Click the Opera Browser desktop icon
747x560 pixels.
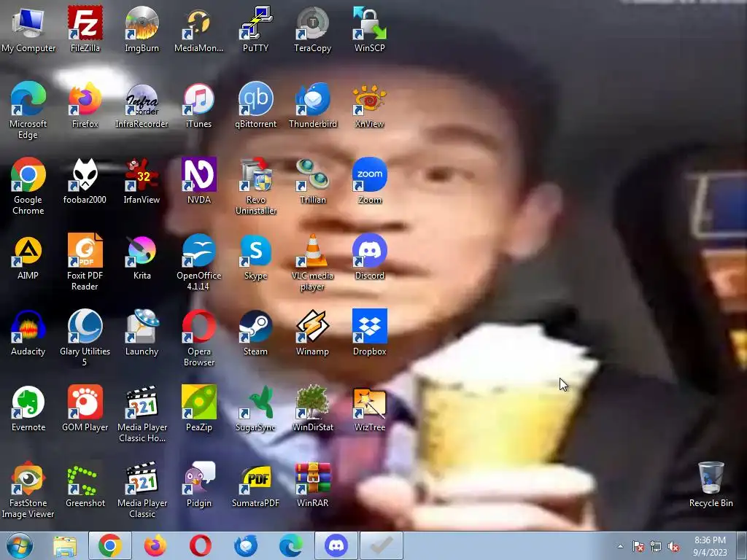[198, 338]
